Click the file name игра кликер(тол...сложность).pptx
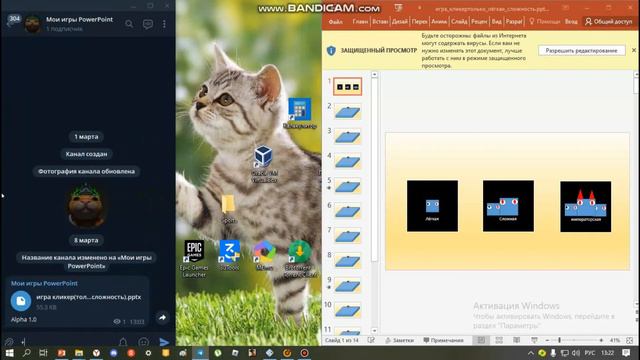 89,297
